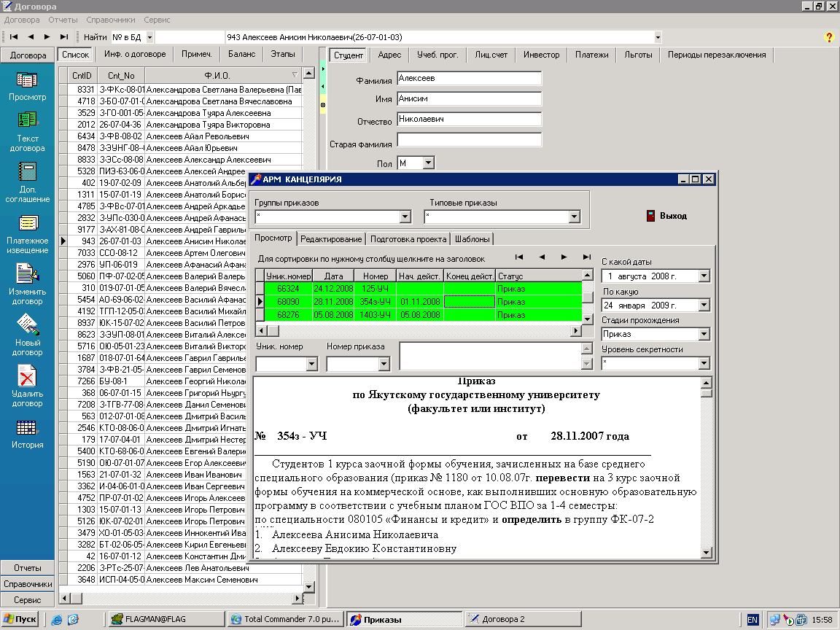Open the Отчеты menu in menu bar
Viewport: 840px width, 630px height.
pyautogui.click(x=63, y=20)
